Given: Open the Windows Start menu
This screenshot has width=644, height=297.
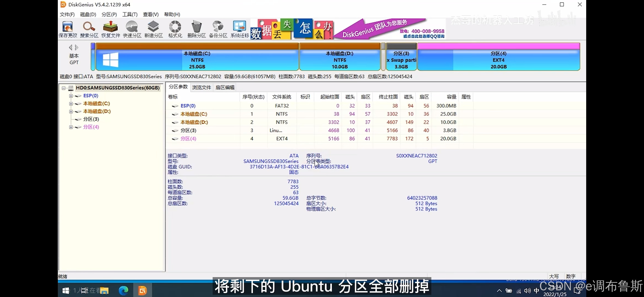Looking at the screenshot, I should 65,291.
